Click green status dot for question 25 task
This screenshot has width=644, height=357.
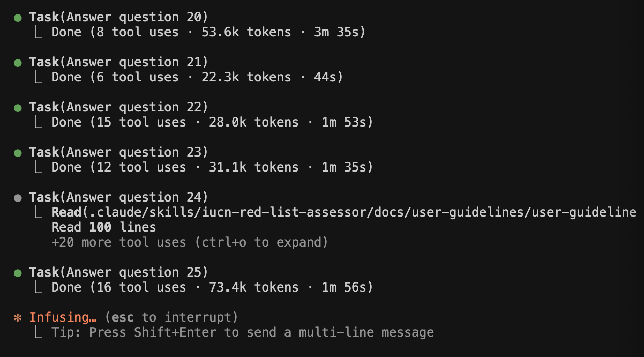[x=18, y=273]
